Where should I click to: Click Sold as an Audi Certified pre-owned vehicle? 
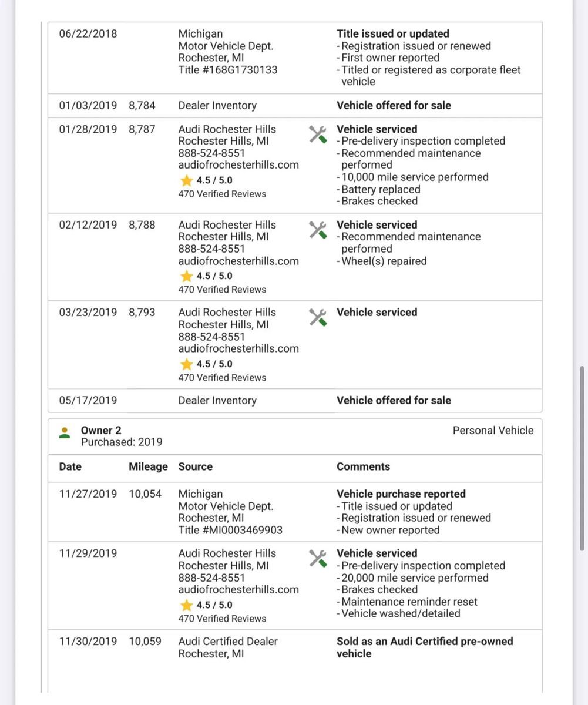pyautogui.click(x=425, y=647)
